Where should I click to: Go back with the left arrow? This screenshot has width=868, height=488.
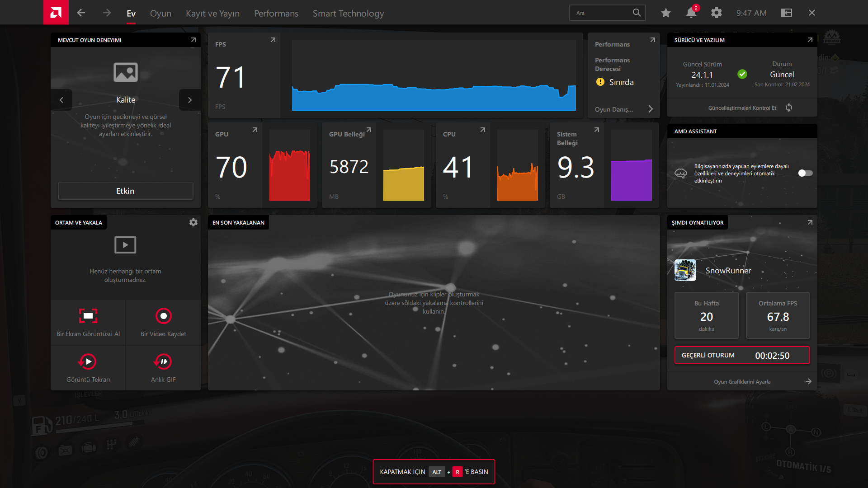(x=81, y=13)
